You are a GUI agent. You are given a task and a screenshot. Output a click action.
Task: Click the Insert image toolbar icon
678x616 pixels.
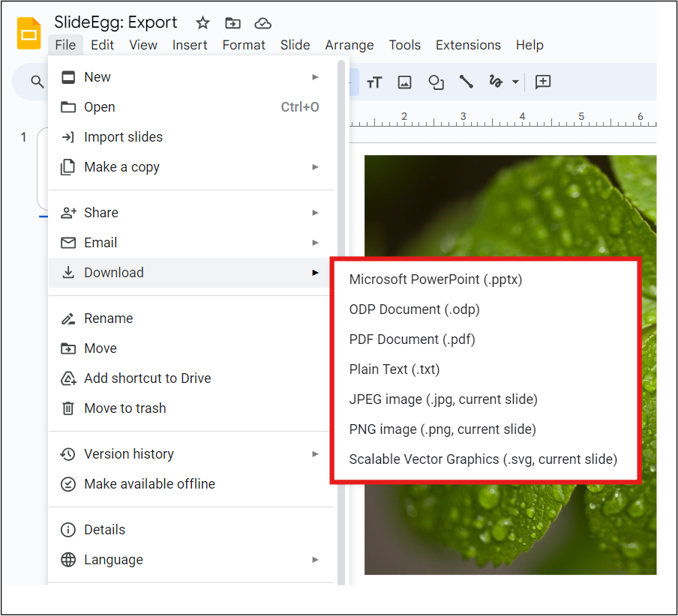coord(404,82)
